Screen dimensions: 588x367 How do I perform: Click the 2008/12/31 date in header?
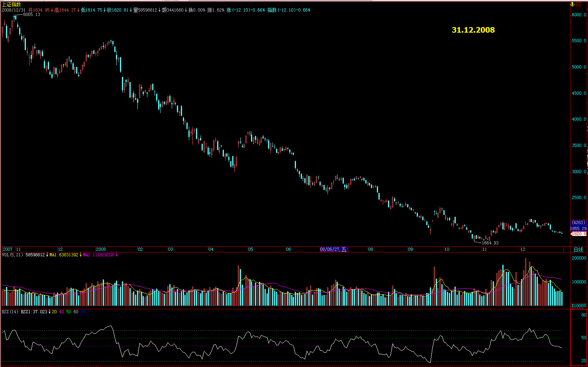click(x=14, y=10)
